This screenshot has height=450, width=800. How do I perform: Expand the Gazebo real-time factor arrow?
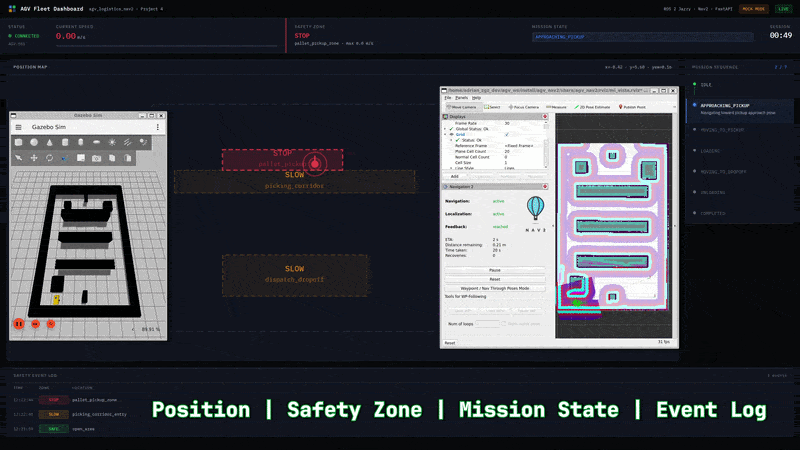click(x=133, y=330)
